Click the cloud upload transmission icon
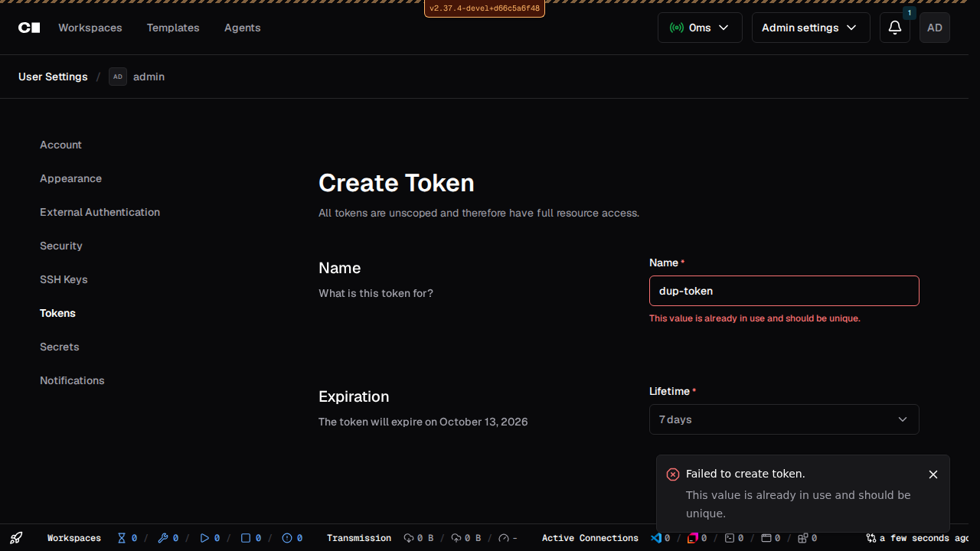The width and height of the screenshot is (980, 551). point(456,538)
